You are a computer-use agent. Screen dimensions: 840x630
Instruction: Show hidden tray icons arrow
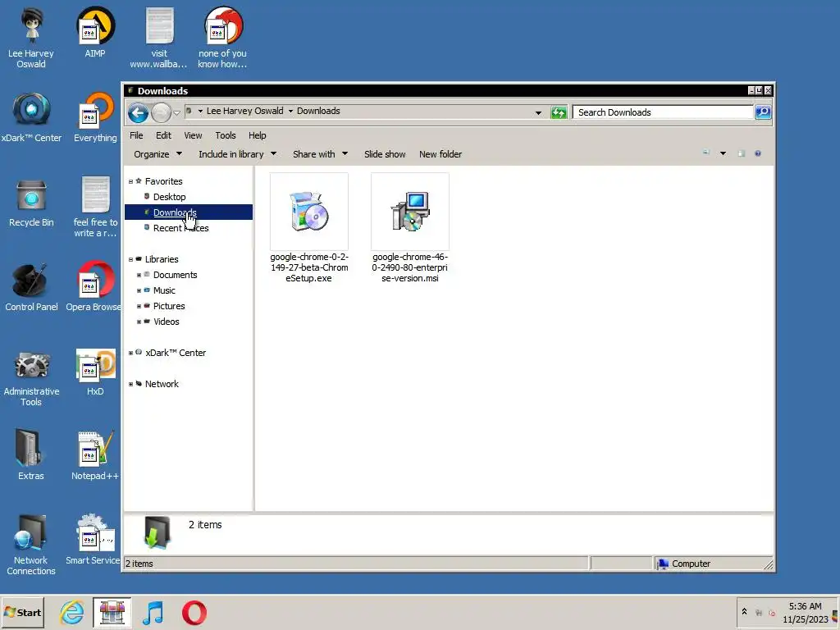point(744,611)
